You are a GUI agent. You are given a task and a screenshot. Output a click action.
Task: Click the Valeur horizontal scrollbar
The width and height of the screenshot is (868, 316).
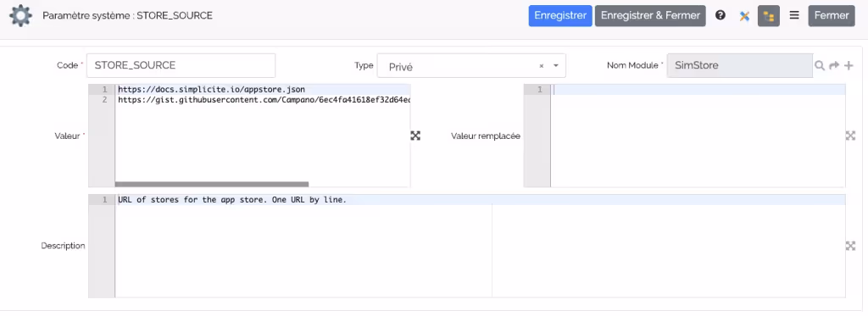click(x=211, y=185)
